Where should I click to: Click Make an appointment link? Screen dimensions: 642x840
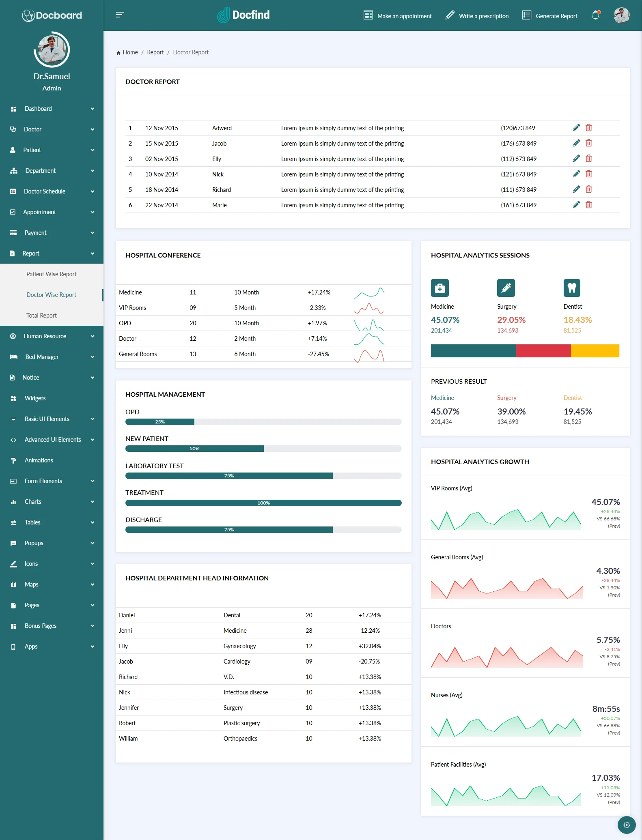tap(398, 16)
